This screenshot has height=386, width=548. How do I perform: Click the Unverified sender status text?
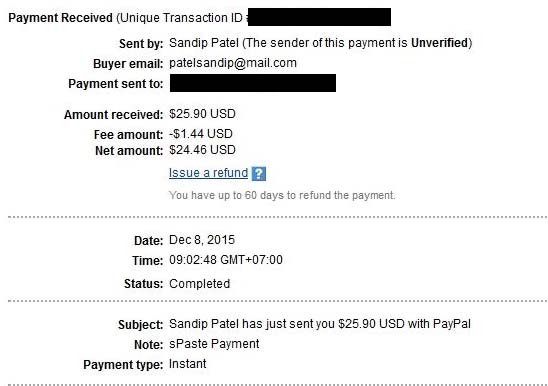[x=439, y=43]
